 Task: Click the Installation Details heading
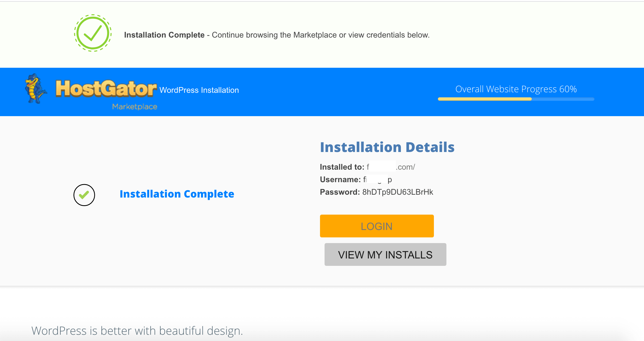coord(387,147)
